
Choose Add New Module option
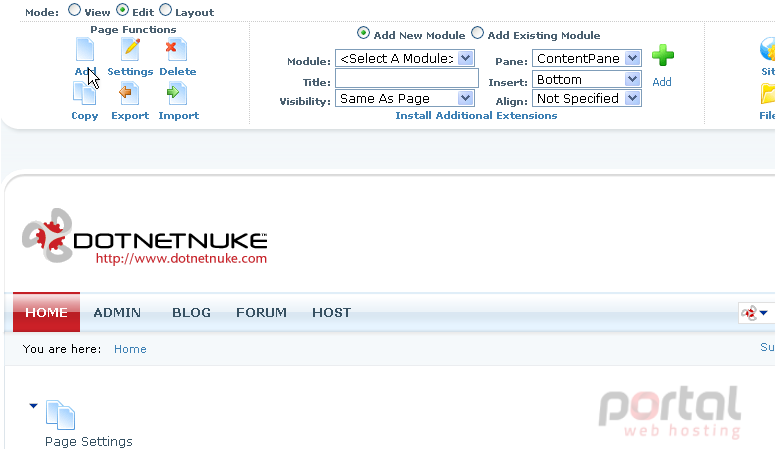(363, 33)
